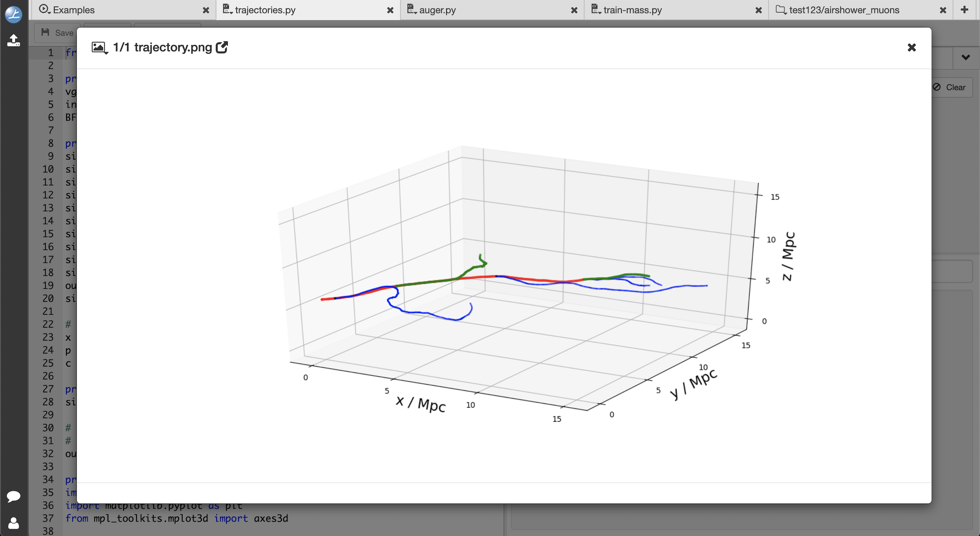Click the Clear output button
The width and height of the screenshot is (980, 536).
(x=950, y=87)
